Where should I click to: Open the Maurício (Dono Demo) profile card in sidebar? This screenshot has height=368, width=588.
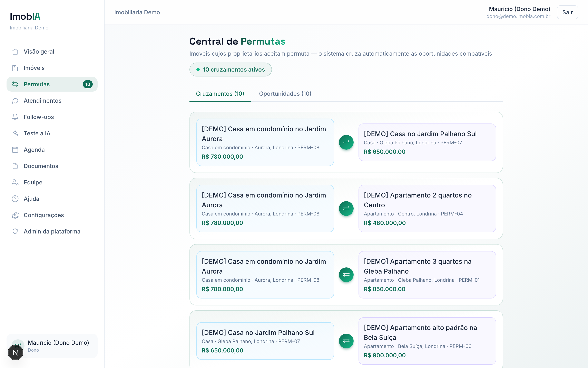pyautogui.click(x=52, y=346)
